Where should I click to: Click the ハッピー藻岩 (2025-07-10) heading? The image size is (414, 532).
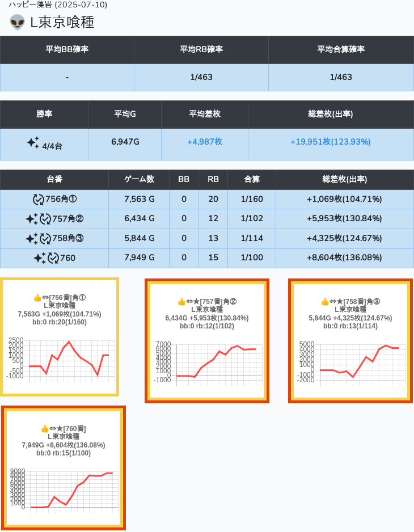(58, 5)
